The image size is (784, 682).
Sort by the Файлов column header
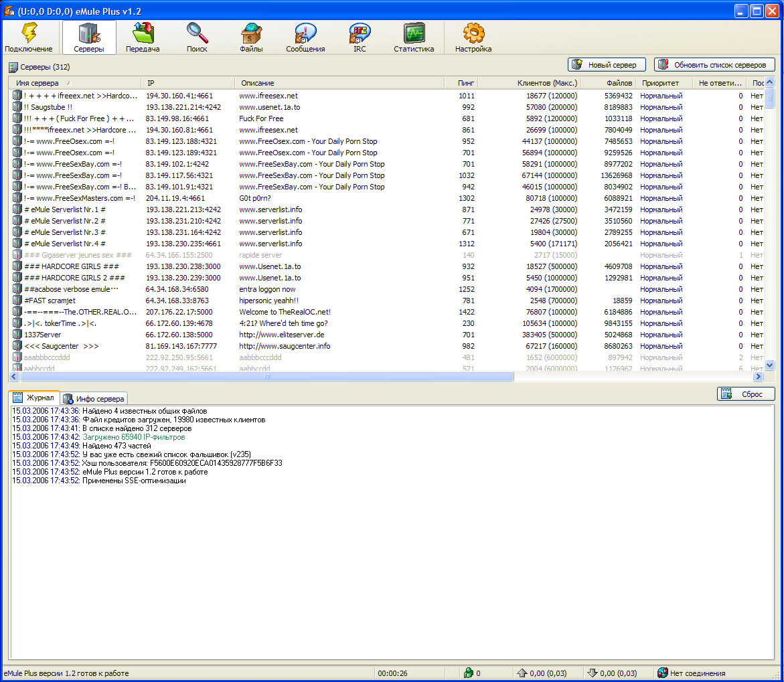pos(608,83)
